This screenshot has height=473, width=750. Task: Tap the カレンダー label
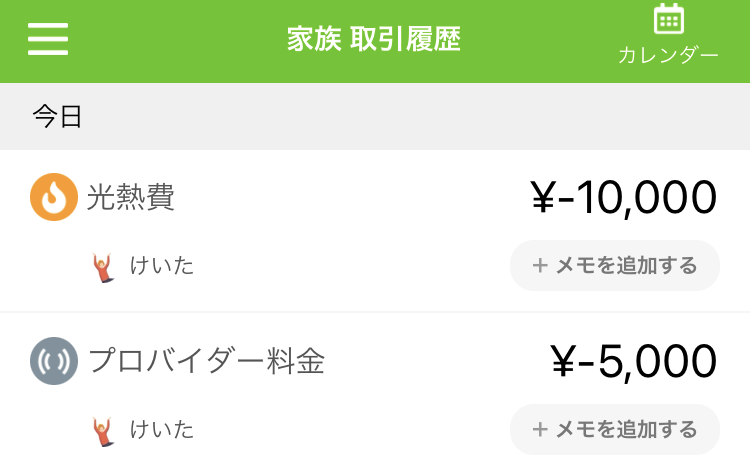(x=669, y=55)
